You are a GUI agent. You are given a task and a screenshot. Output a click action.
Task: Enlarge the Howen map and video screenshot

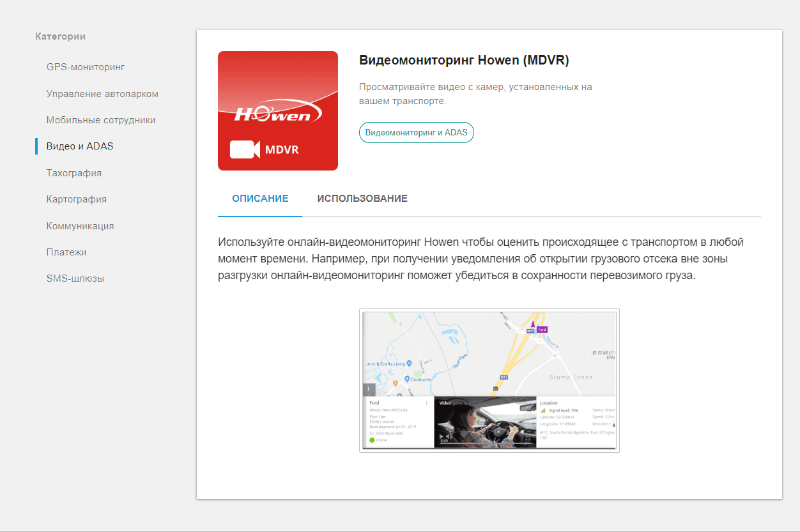[489, 381]
